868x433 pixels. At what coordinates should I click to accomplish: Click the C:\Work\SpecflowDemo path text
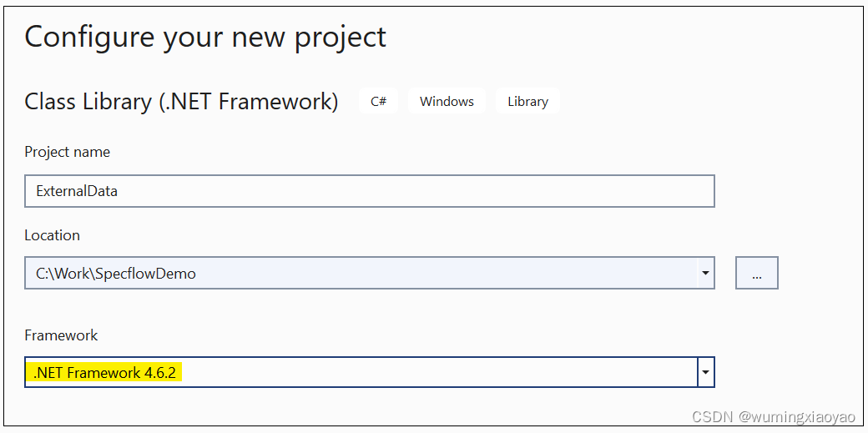115,273
